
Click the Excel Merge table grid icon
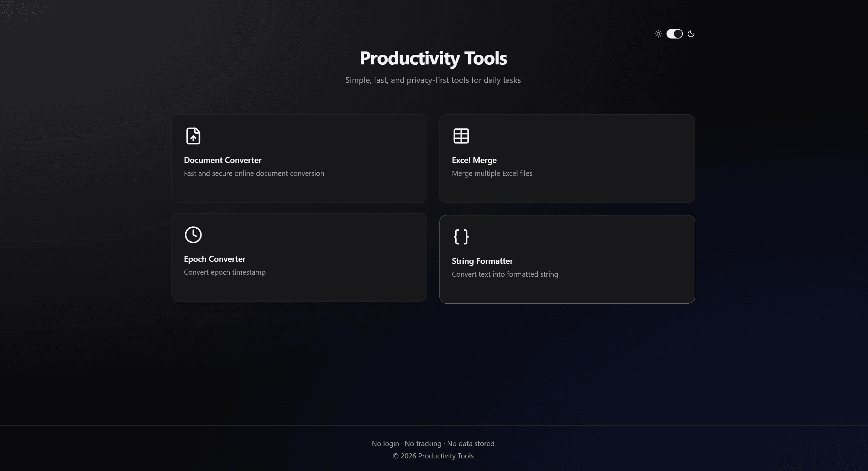point(461,136)
